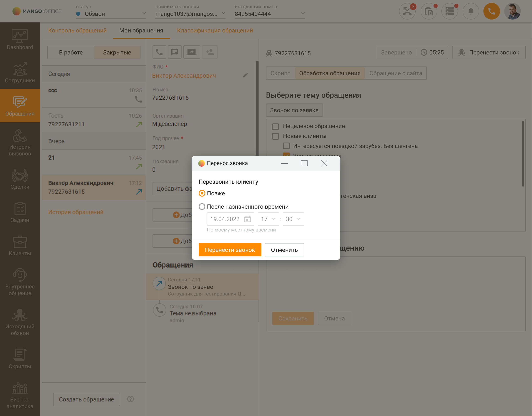
Task: Open Сделки section in sidebar
Action: click(20, 179)
